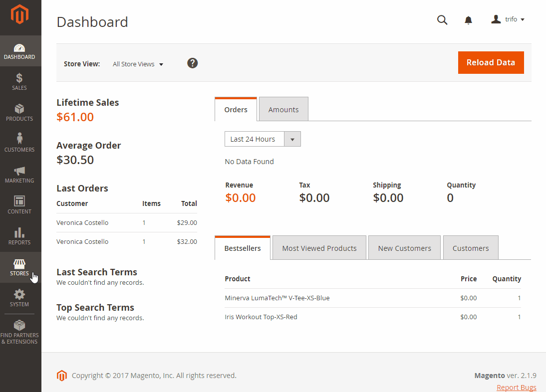Click the Reload Data button
This screenshot has width=546, height=392.
click(x=491, y=63)
